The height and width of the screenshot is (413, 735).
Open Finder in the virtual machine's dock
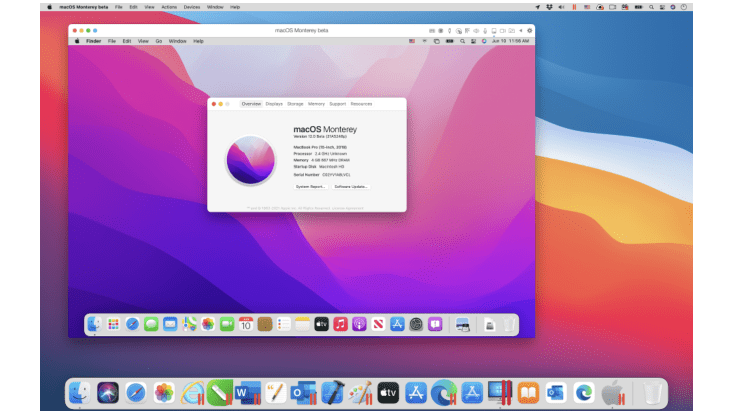point(95,324)
